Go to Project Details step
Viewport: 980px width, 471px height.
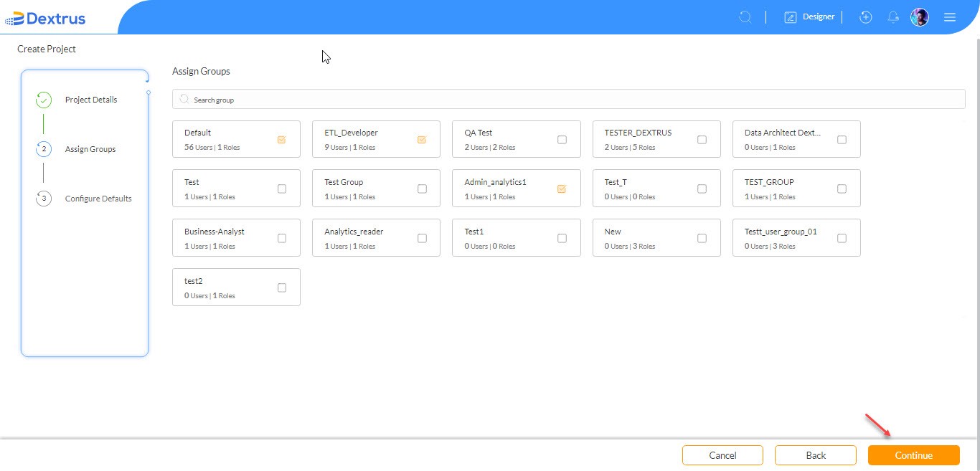91,100
